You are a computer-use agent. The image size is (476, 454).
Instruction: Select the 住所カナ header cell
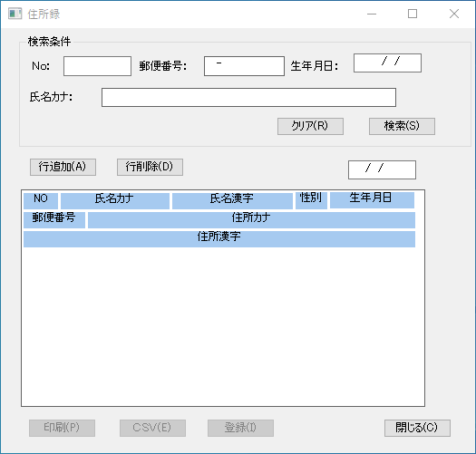pos(251,220)
